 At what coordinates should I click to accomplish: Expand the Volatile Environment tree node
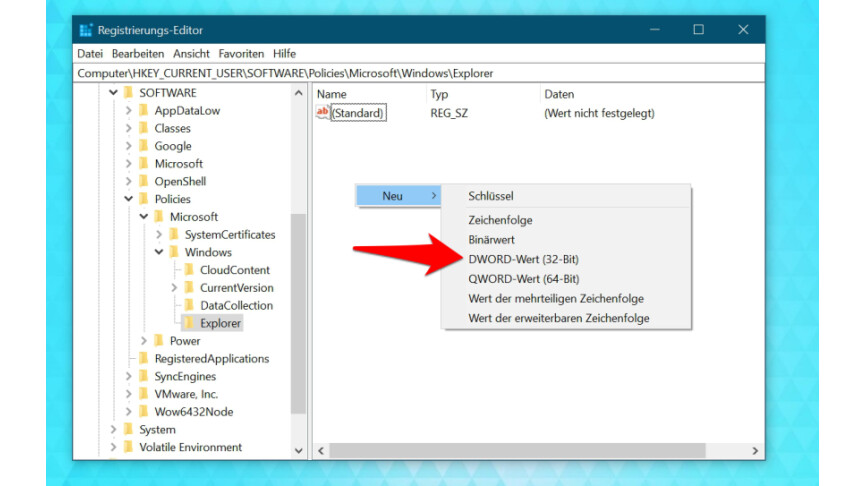114,447
